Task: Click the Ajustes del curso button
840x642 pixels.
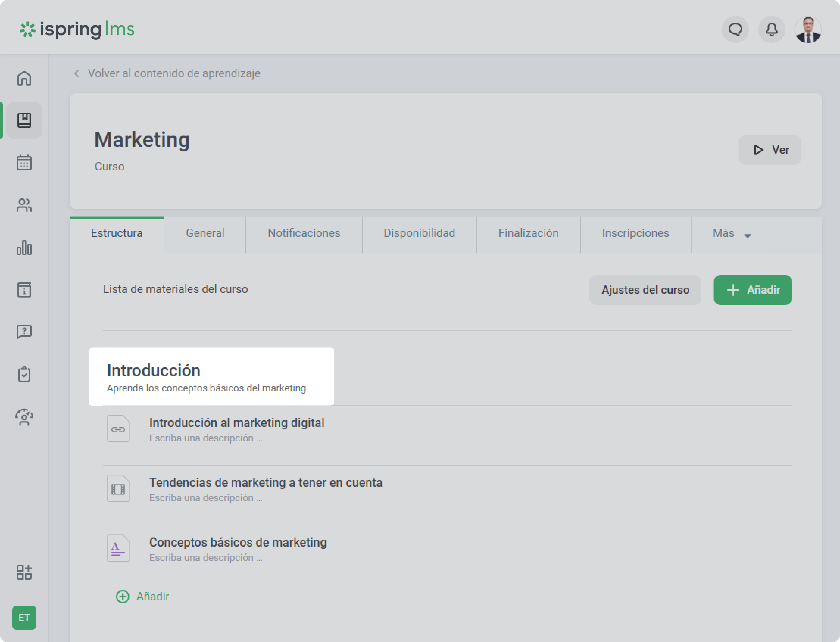Action: 645,290
